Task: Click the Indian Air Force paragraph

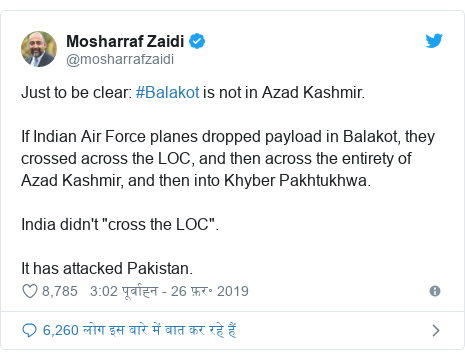Action: point(228,158)
